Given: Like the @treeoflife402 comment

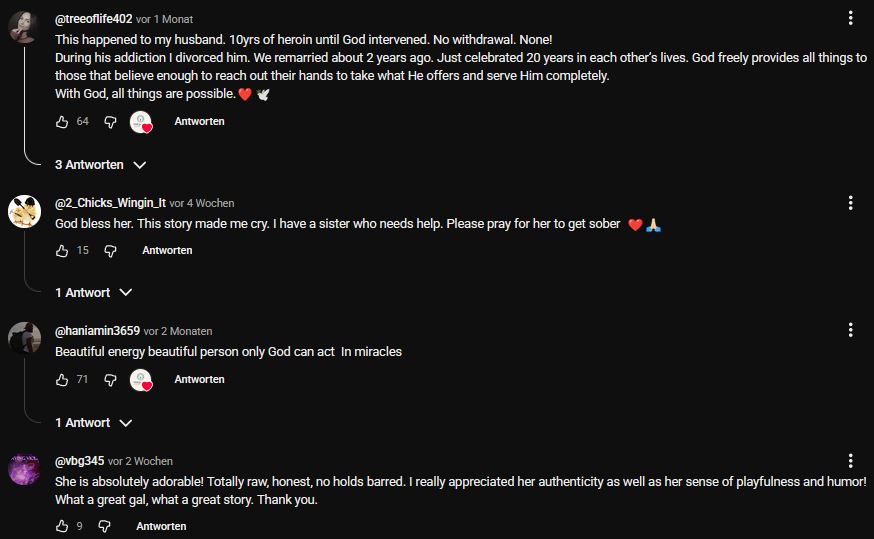Looking at the screenshot, I should tap(62, 122).
